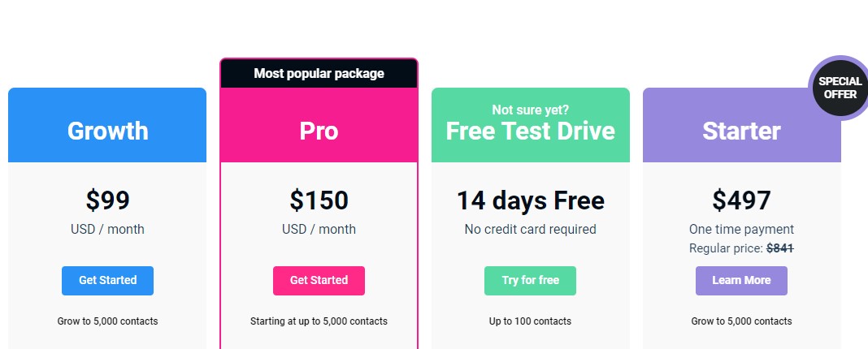Click the Growth plan Get Started button
Viewport: 868px width, 349px height.
pos(107,280)
